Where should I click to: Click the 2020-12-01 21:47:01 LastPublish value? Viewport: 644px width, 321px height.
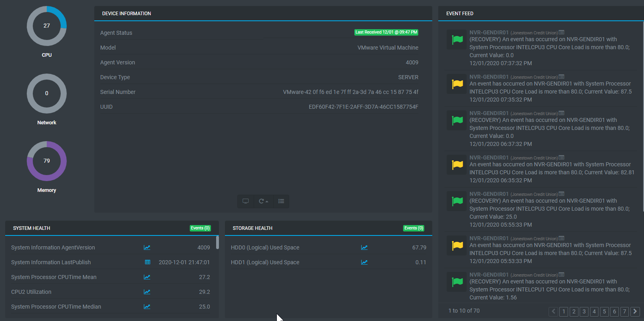(x=184, y=262)
